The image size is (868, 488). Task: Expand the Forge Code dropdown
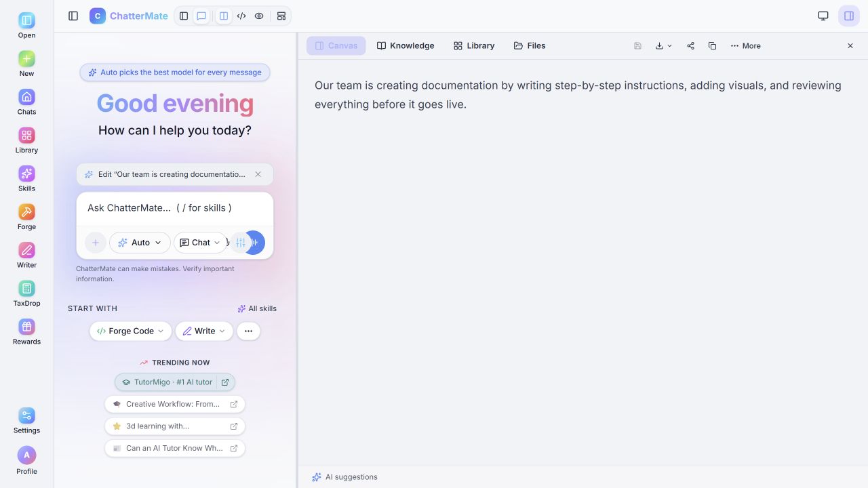130,331
